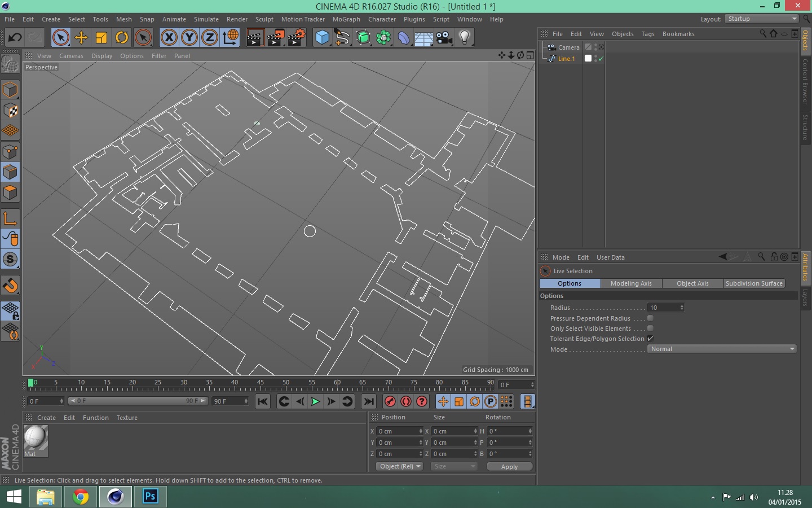812x508 pixels.
Task: Click the Apply button
Action: point(509,467)
